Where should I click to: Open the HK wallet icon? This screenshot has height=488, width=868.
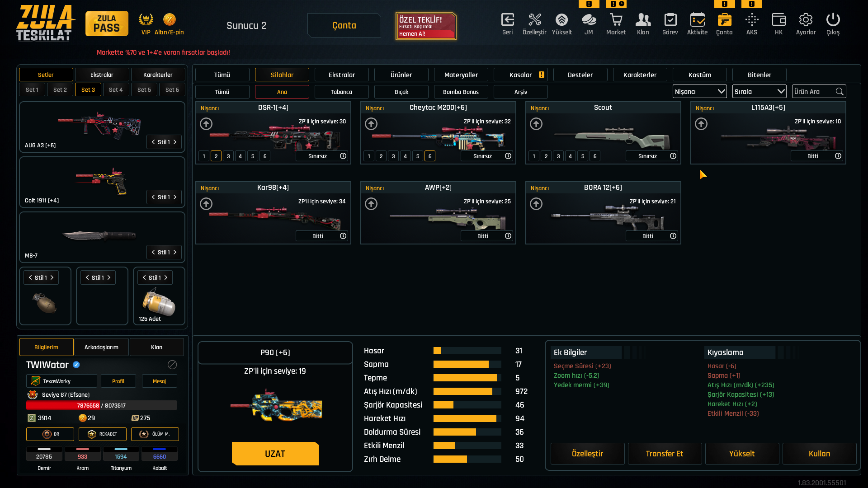pos(778,24)
